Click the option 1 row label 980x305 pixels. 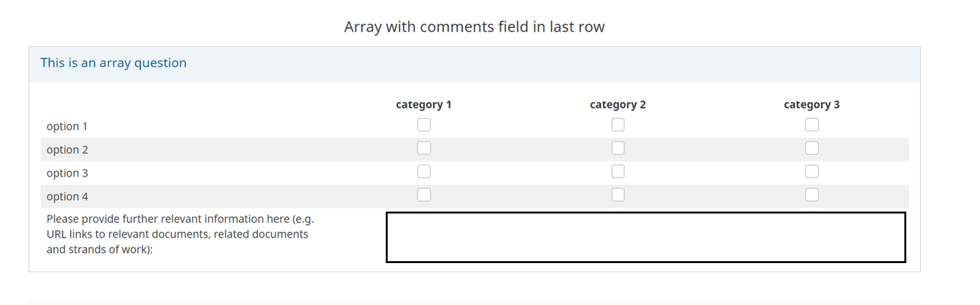point(67,126)
